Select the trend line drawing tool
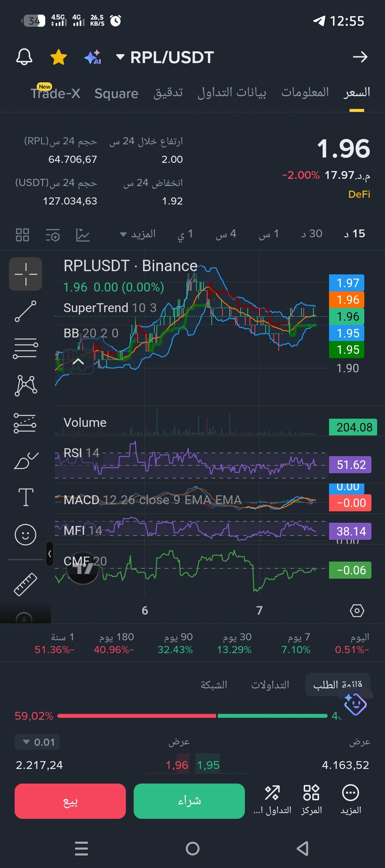The width and height of the screenshot is (385, 868). click(26, 311)
